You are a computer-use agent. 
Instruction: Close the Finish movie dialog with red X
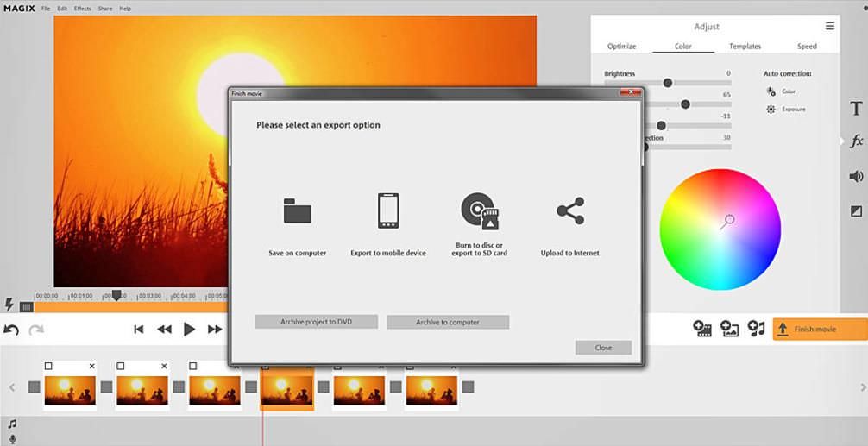click(x=631, y=93)
